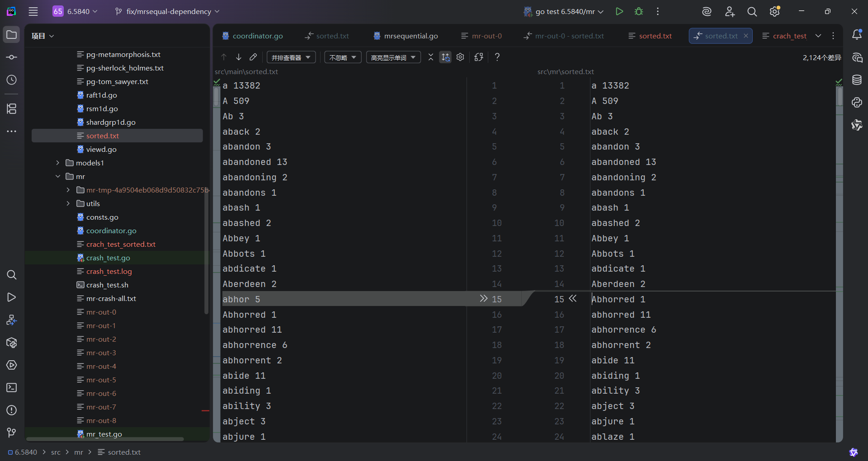Click the diff help question mark
The height and width of the screenshot is (461, 868).
coord(497,57)
